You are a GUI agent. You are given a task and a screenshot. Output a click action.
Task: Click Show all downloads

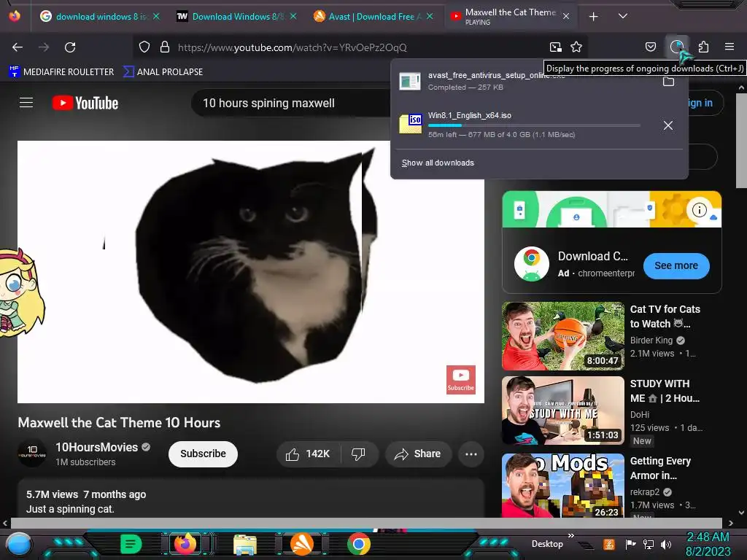tap(438, 163)
